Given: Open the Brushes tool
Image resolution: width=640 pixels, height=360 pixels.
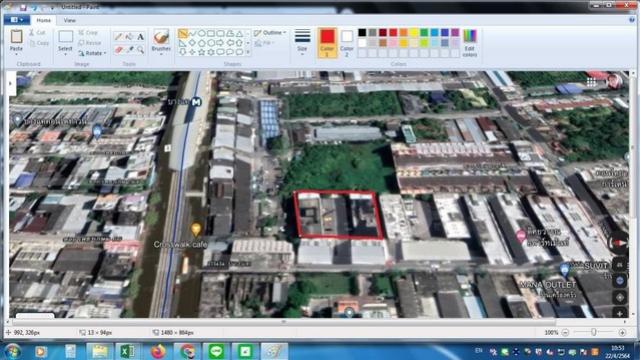Looking at the screenshot, I should (x=161, y=41).
